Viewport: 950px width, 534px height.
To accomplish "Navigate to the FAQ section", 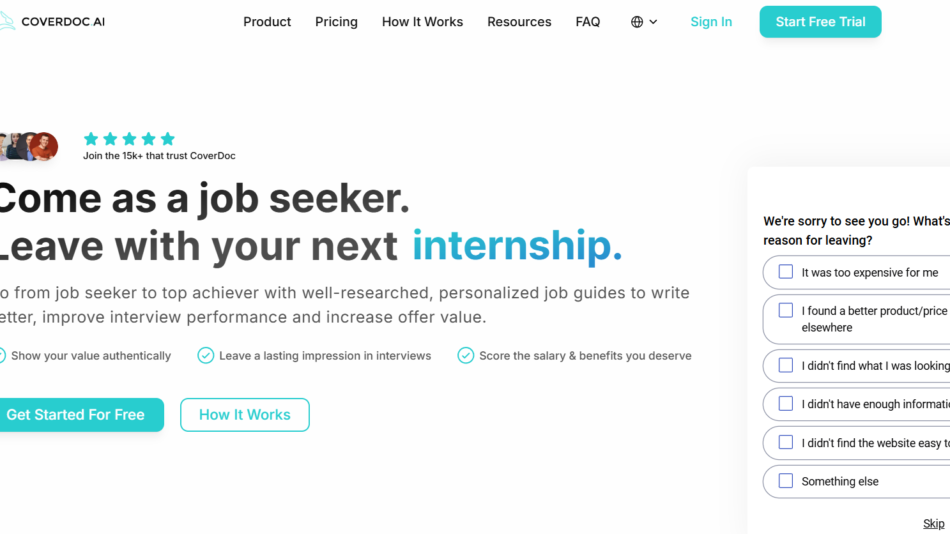I will pyautogui.click(x=588, y=22).
